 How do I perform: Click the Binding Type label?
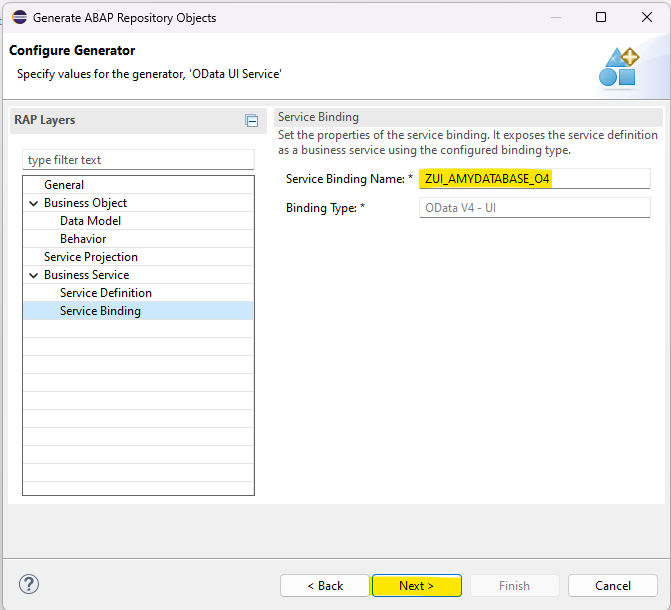(x=325, y=208)
